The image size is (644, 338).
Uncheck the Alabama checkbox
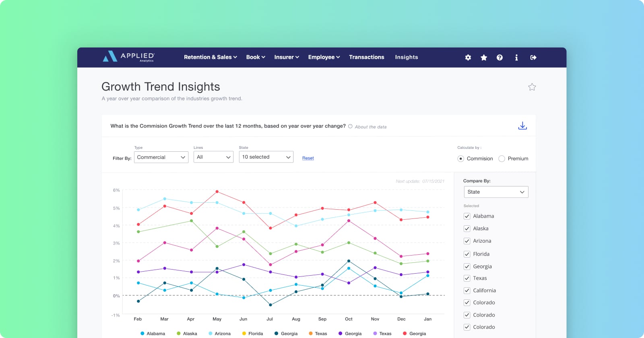467,216
